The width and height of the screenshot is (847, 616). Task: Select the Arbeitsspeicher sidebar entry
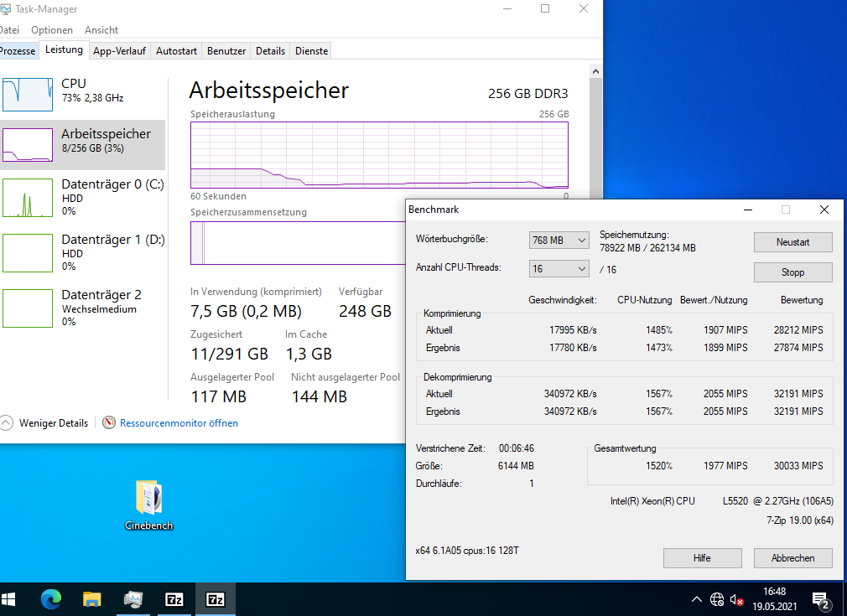coord(83,145)
